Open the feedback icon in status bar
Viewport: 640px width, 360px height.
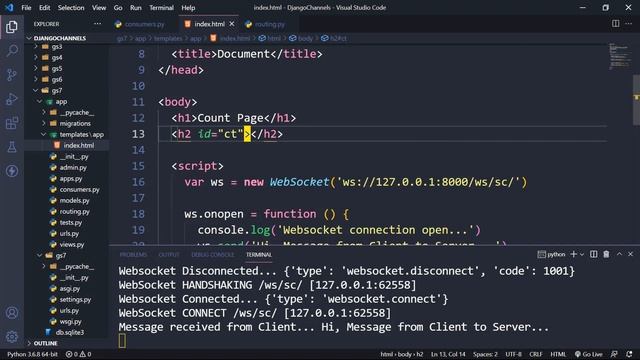pos(614,354)
